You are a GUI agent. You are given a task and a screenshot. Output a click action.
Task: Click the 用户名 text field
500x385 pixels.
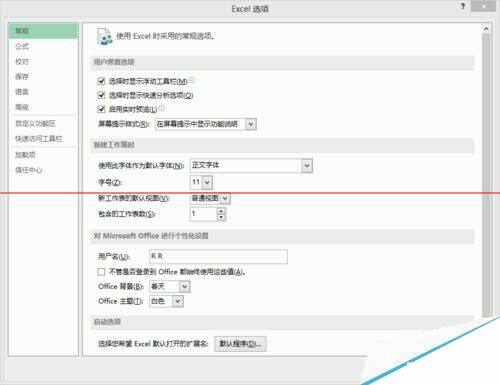[218, 256]
